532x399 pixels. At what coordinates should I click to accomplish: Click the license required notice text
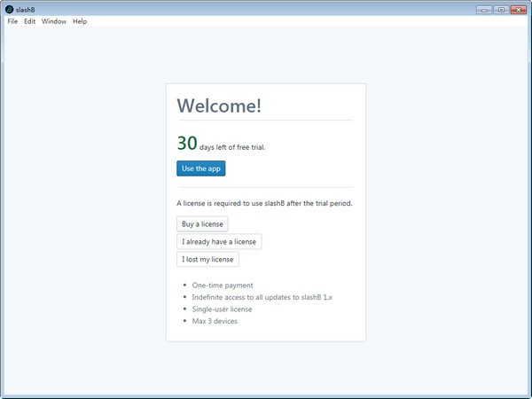point(264,203)
